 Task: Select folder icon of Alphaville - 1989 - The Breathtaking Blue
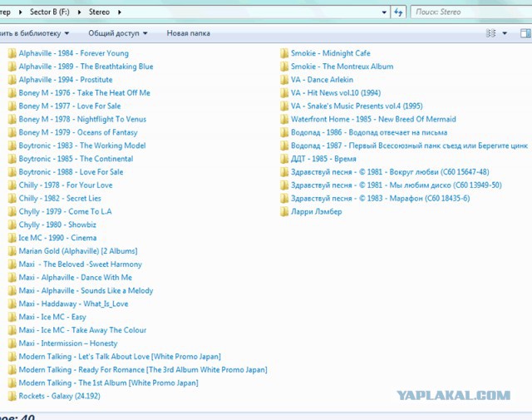click(x=12, y=67)
